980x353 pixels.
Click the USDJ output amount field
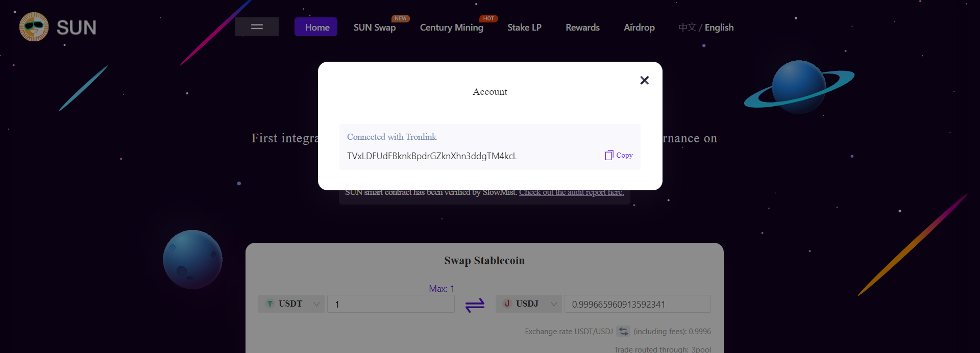point(638,304)
